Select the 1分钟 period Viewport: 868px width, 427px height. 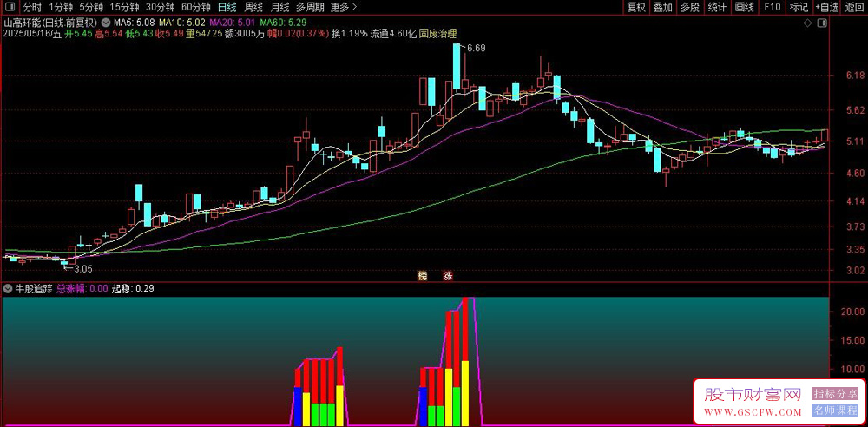click(61, 7)
